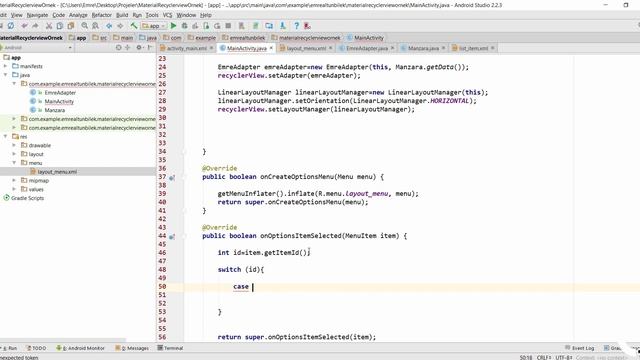Collapse the menu folder arrow
This screenshot has width=640, height=360.
(x=14, y=163)
